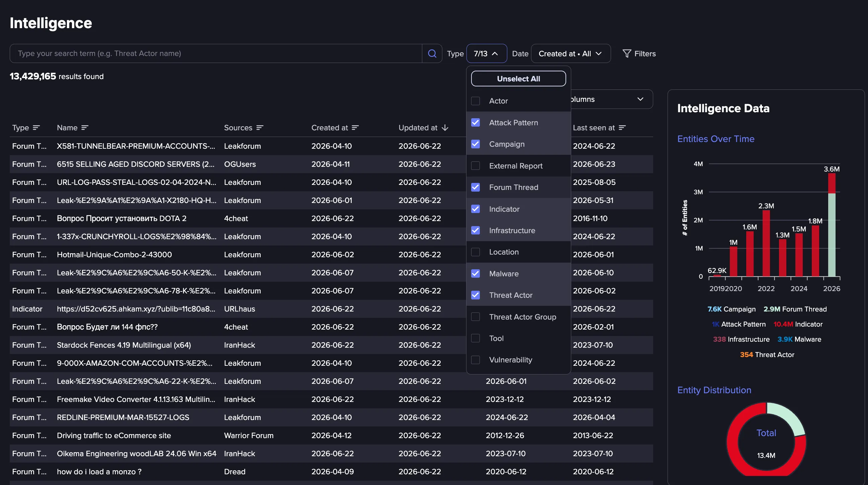Click the Created at column sort icon
This screenshot has width=868, height=485.
click(355, 128)
